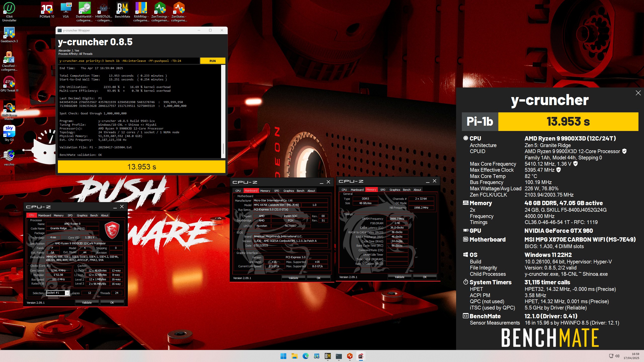The image size is (644, 362).
Task: Launch BenchMate from its desktop icon
Action: click(x=123, y=10)
